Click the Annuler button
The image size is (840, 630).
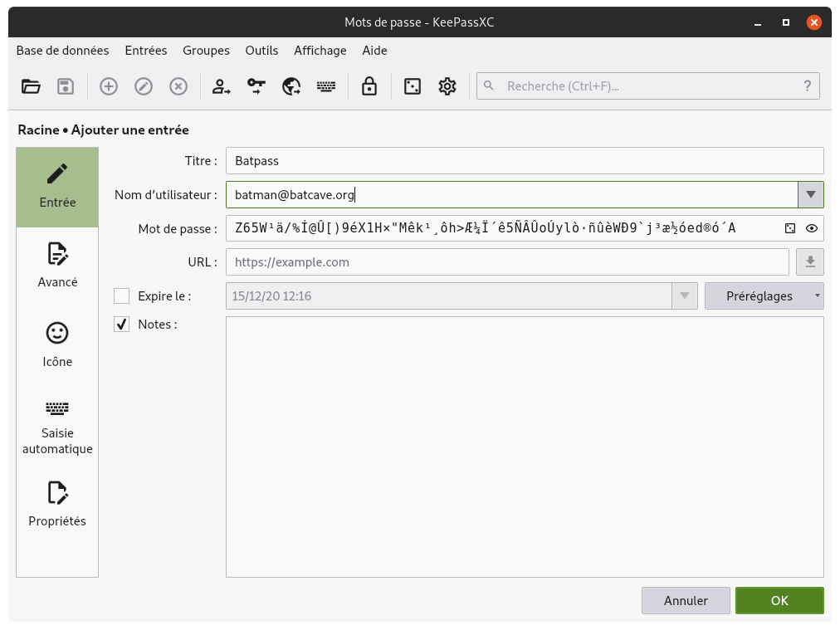[686, 601]
